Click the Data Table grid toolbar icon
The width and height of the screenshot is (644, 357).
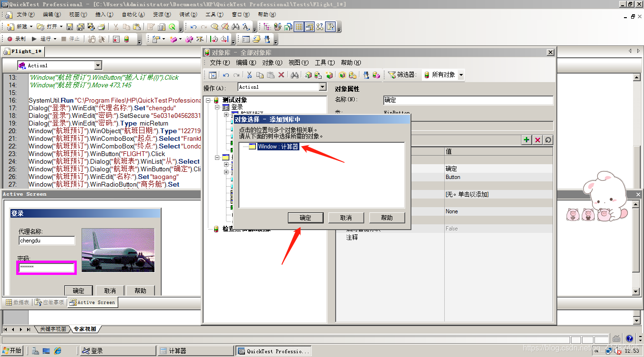299,27
